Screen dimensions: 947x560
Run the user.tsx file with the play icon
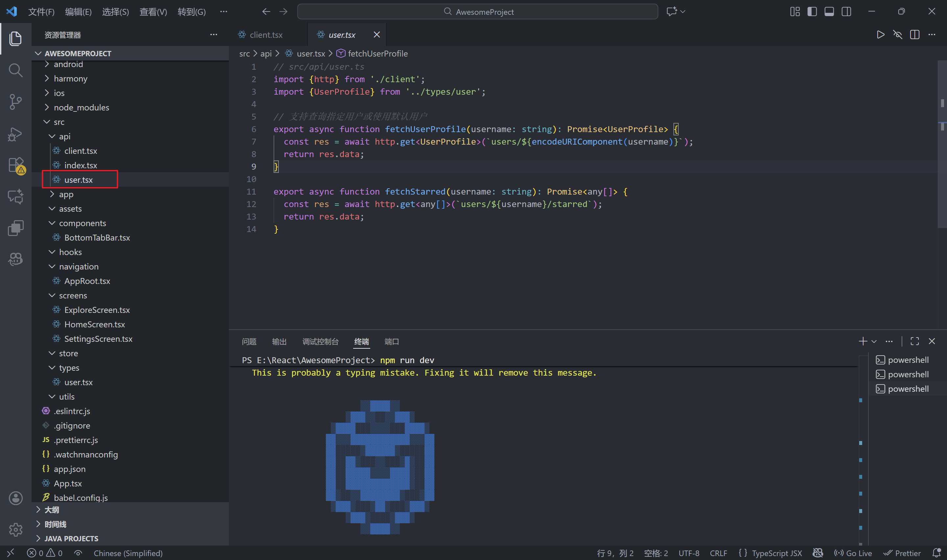click(x=880, y=34)
